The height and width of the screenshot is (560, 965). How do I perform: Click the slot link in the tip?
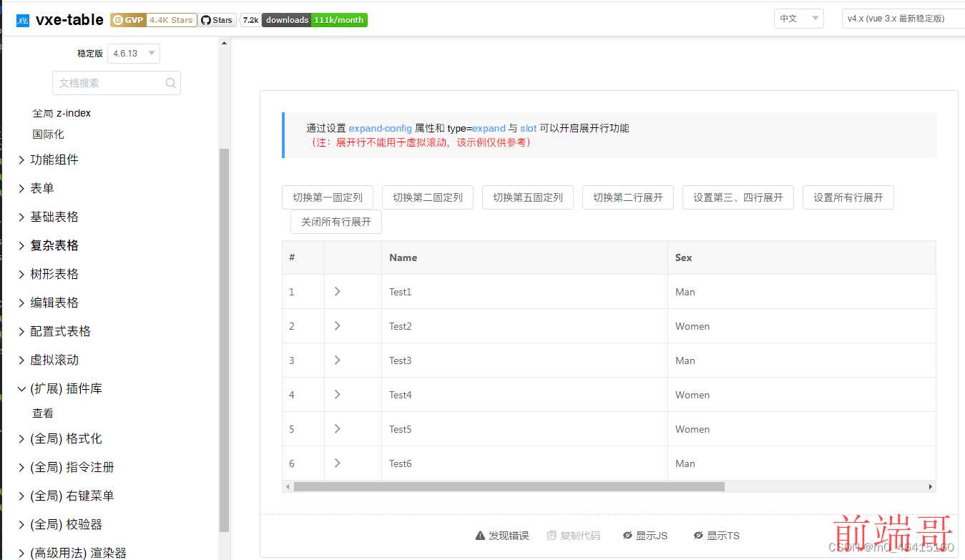[529, 128]
